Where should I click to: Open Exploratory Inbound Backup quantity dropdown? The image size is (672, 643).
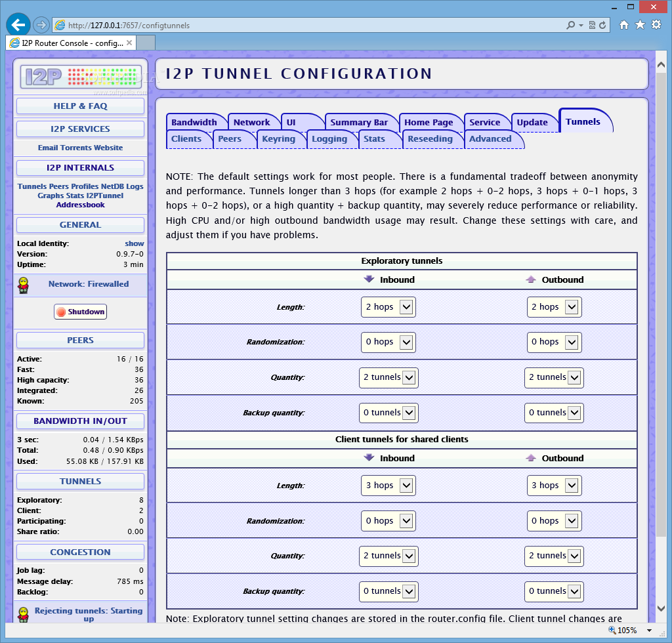click(x=388, y=413)
